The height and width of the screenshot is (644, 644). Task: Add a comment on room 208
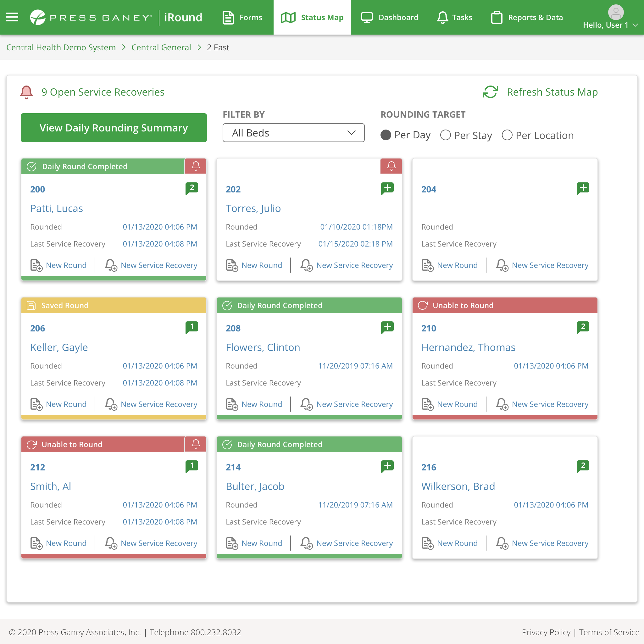point(387,327)
